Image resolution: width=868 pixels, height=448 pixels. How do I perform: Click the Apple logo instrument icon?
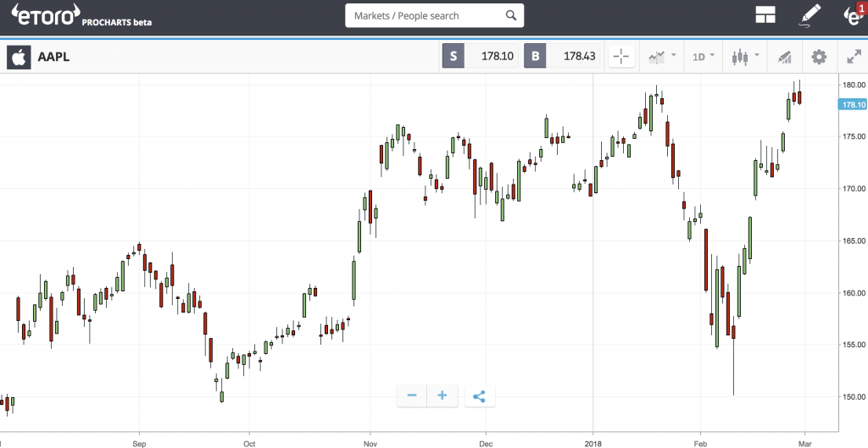(19, 57)
